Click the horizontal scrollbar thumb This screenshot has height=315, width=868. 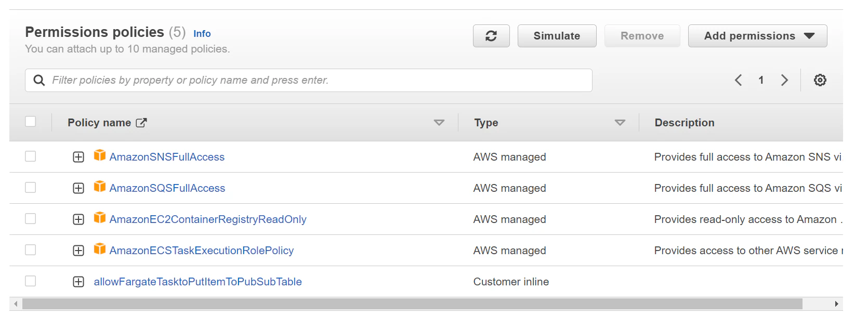[412, 304]
